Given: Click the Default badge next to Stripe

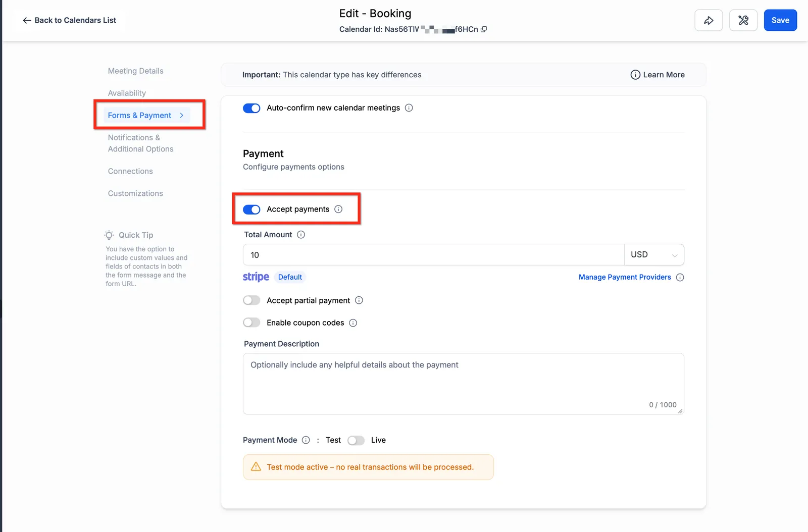Looking at the screenshot, I should 290,277.
